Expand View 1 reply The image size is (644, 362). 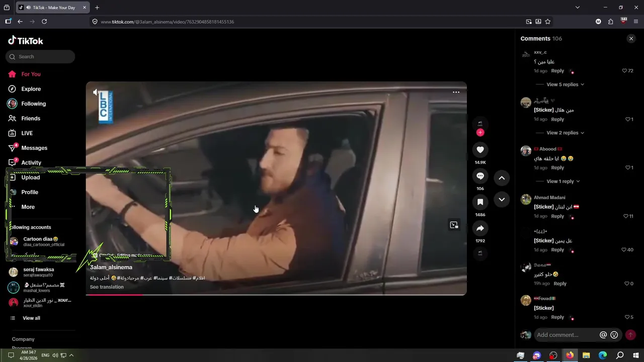click(x=563, y=181)
